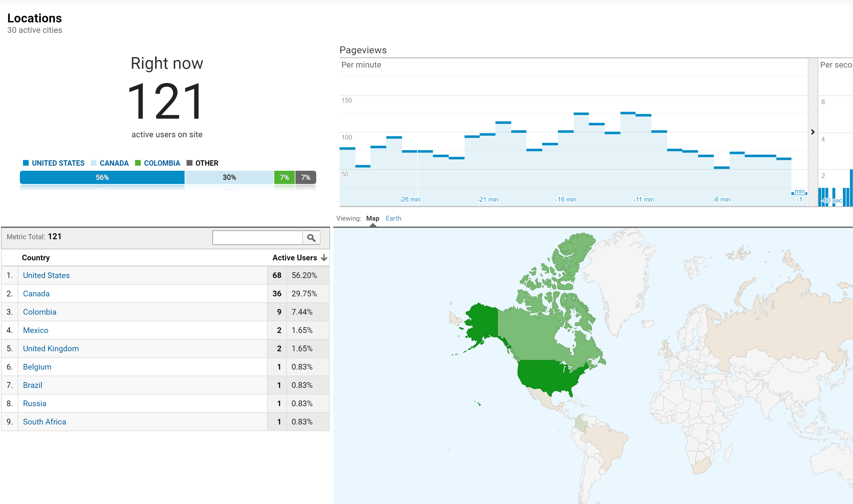Expand pageviews panel with chevron arrow
Viewport: 853px width, 504px height.
pyautogui.click(x=813, y=132)
